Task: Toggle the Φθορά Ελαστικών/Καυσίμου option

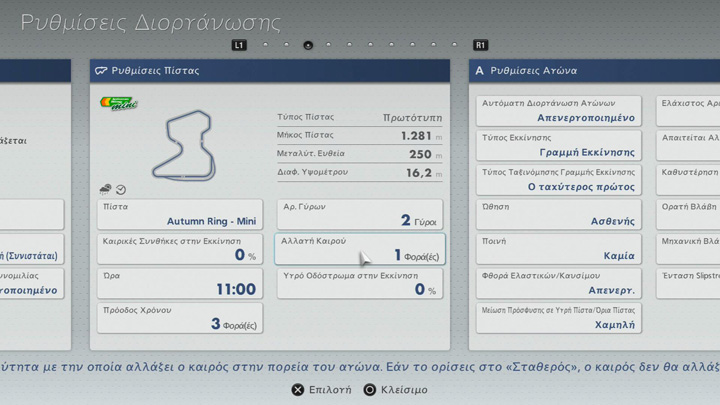Action: [558, 283]
